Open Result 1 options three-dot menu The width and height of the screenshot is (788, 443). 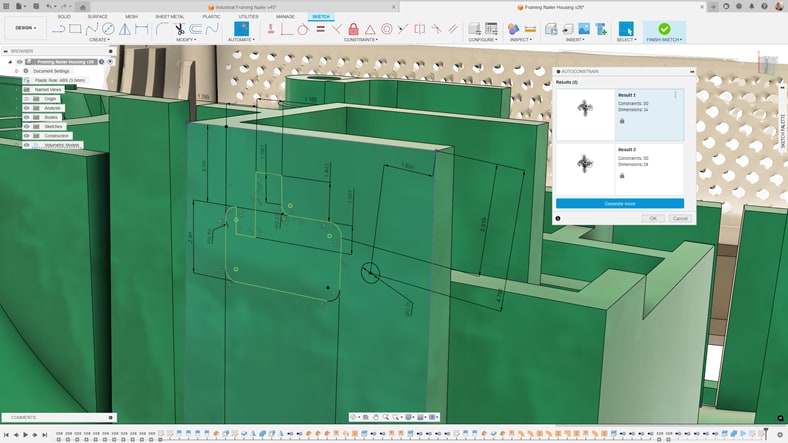[x=675, y=94]
